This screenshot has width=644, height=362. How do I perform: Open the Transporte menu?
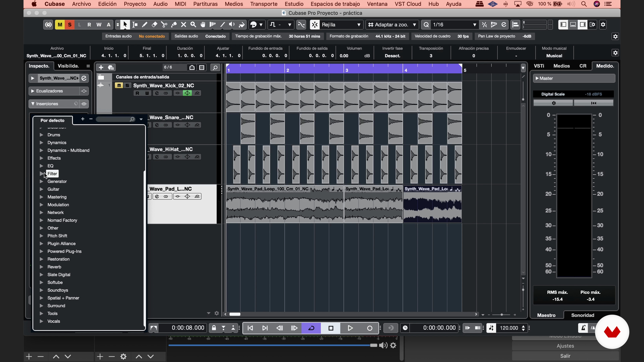[x=264, y=4]
